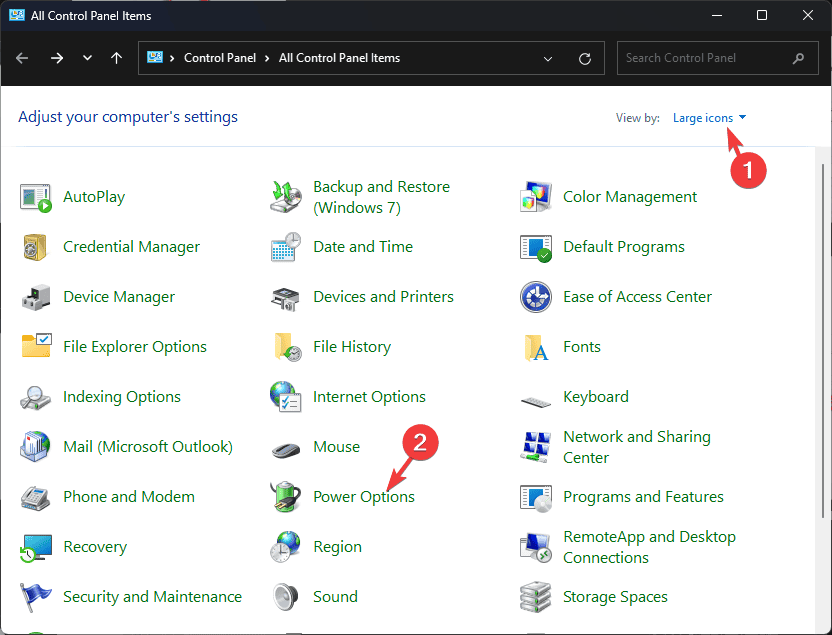Open the File Explorer Options link
832x635 pixels.
coord(135,347)
